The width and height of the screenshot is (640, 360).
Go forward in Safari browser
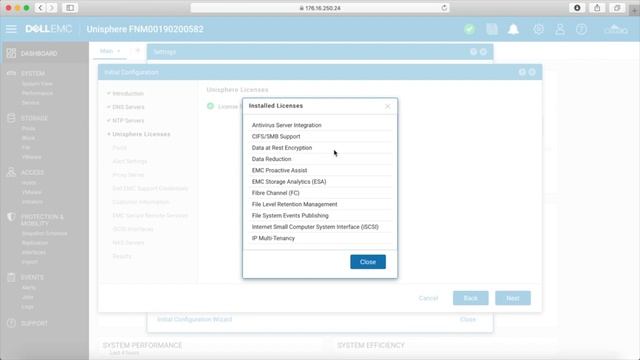(x=52, y=8)
